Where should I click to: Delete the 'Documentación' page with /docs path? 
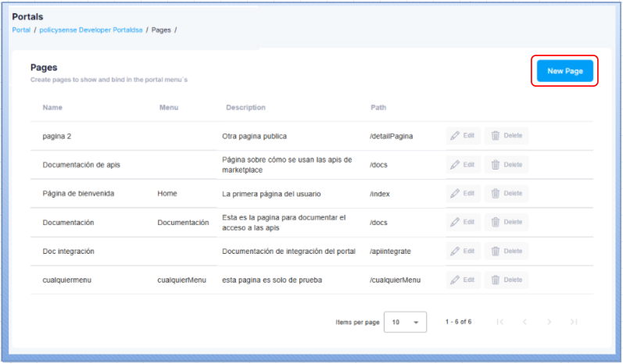pyautogui.click(x=506, y=222)
